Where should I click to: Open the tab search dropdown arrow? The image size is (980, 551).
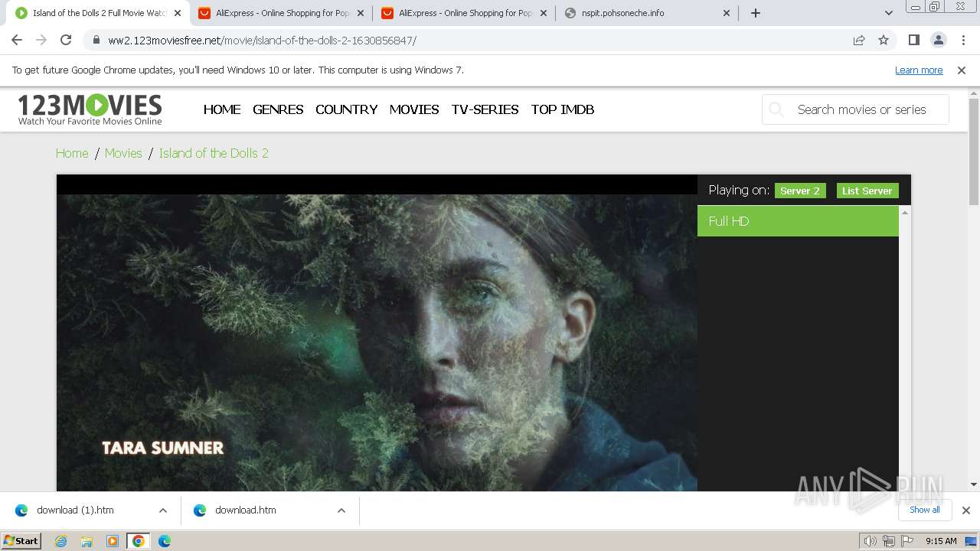pos(889,13)
